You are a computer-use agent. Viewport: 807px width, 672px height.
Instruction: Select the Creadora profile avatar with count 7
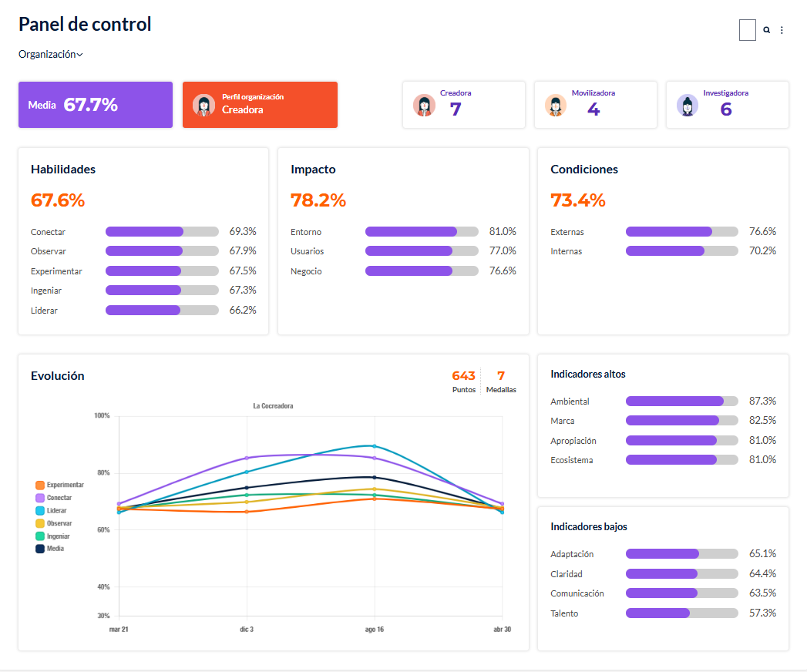coord(424,105)
